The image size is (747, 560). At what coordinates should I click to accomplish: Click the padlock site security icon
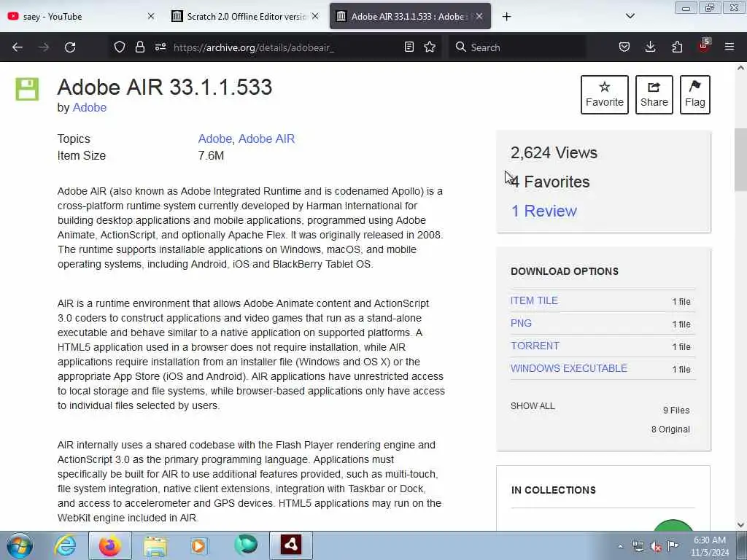(139, 47)
